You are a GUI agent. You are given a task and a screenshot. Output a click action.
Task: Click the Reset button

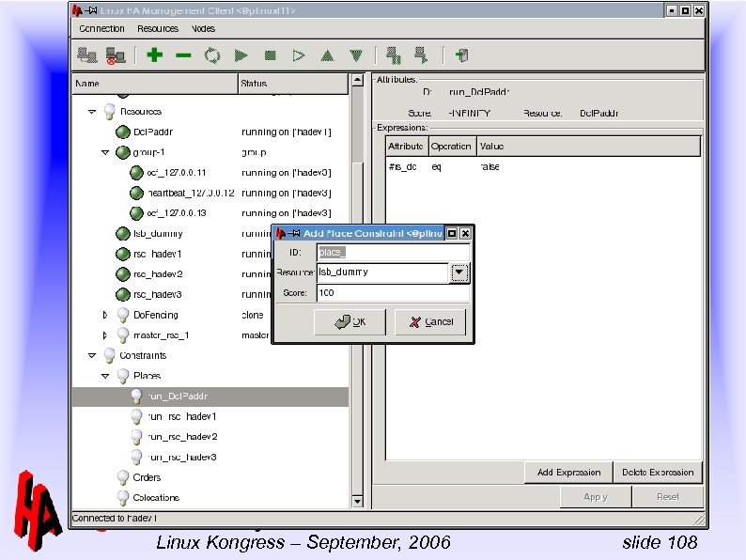point(667,497)
